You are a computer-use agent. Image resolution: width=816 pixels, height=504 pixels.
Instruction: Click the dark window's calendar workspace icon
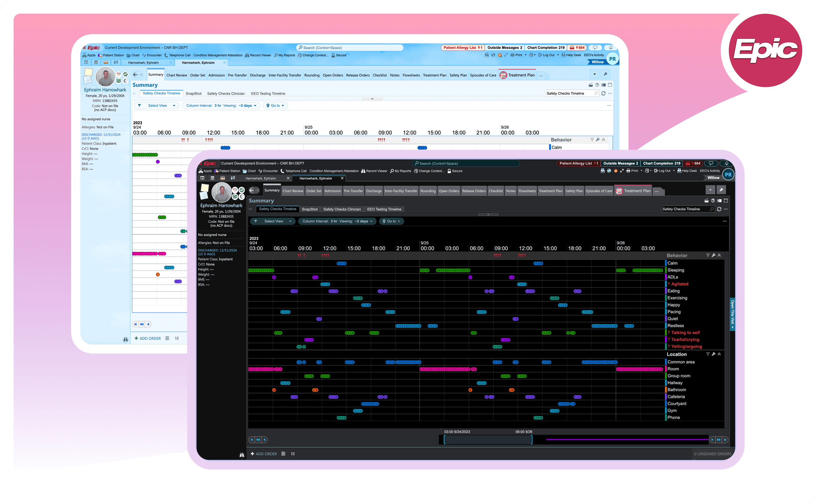tap(212, 178)
